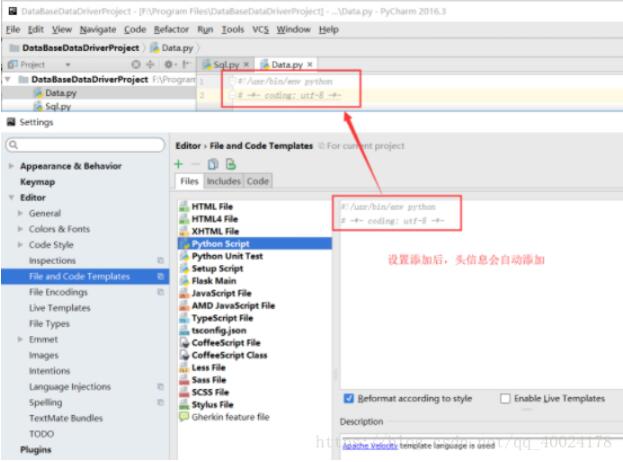The width and height of the screenshot is (623, 462).
Task: Switch to the Code tab
Action: coord(258,181)
